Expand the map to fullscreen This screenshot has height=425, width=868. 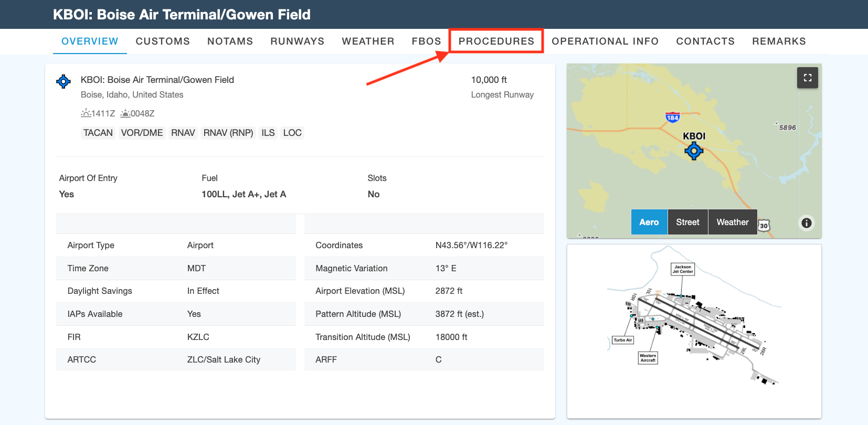pos(808,78)
